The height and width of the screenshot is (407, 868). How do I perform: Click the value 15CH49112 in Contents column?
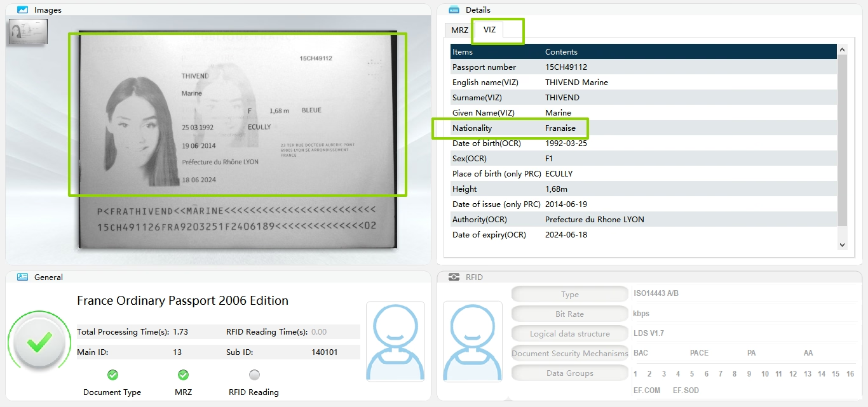pos(566,67)
